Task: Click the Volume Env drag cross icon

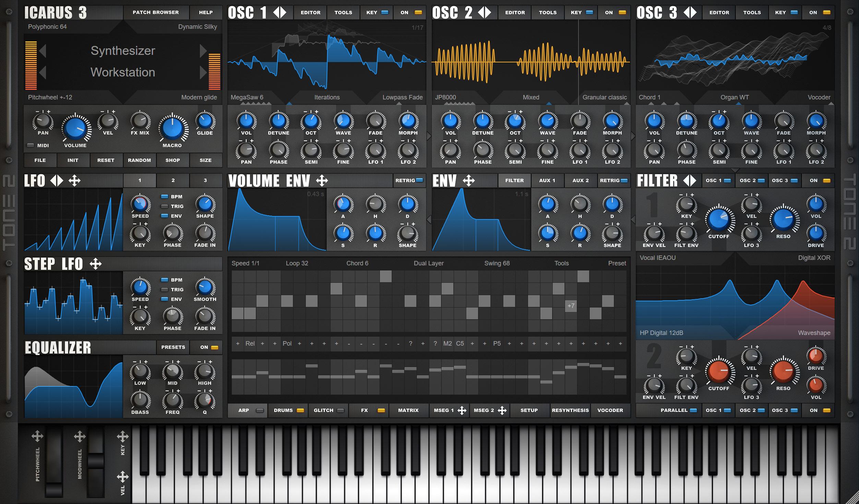Action: 322,180
